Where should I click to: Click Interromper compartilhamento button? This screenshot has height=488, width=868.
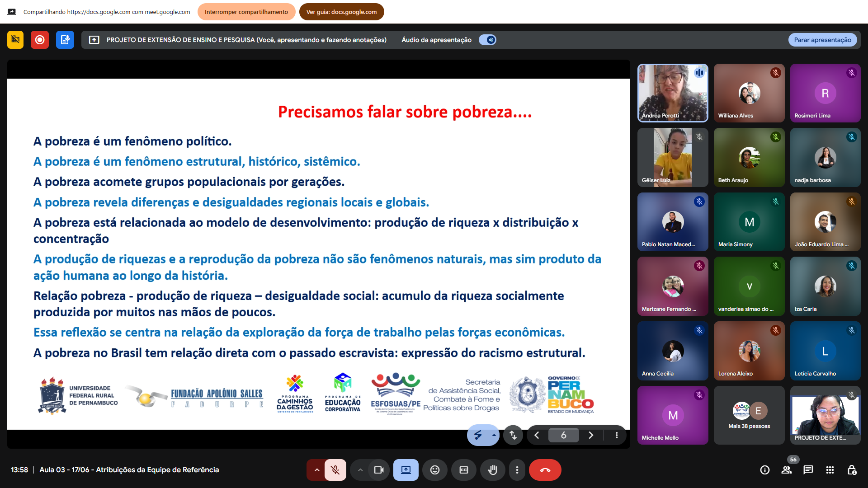(246, 12)
